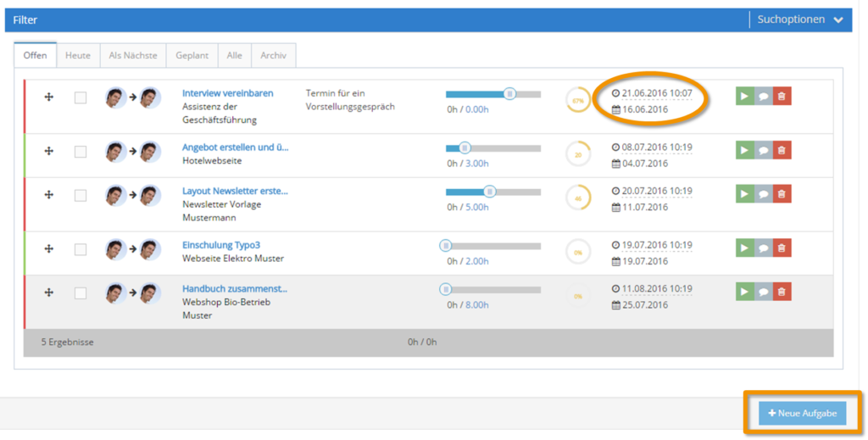Viewport: 868px width, 440px height.
Task: Open comments for Interview vereinbaren task
Action: 764,97
